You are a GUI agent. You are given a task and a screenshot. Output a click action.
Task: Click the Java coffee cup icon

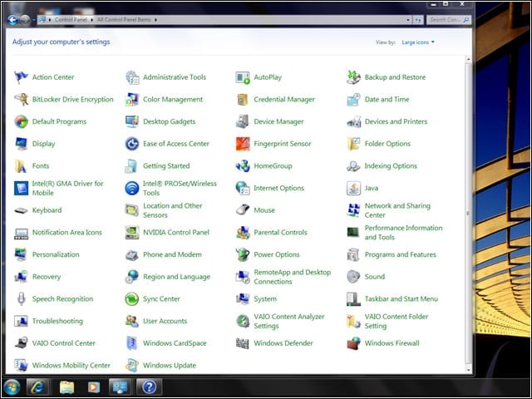[x=353, y=188]
